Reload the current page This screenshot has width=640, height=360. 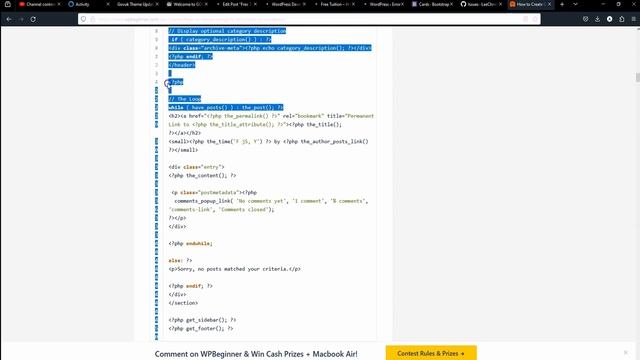click(x=33, y=19)
